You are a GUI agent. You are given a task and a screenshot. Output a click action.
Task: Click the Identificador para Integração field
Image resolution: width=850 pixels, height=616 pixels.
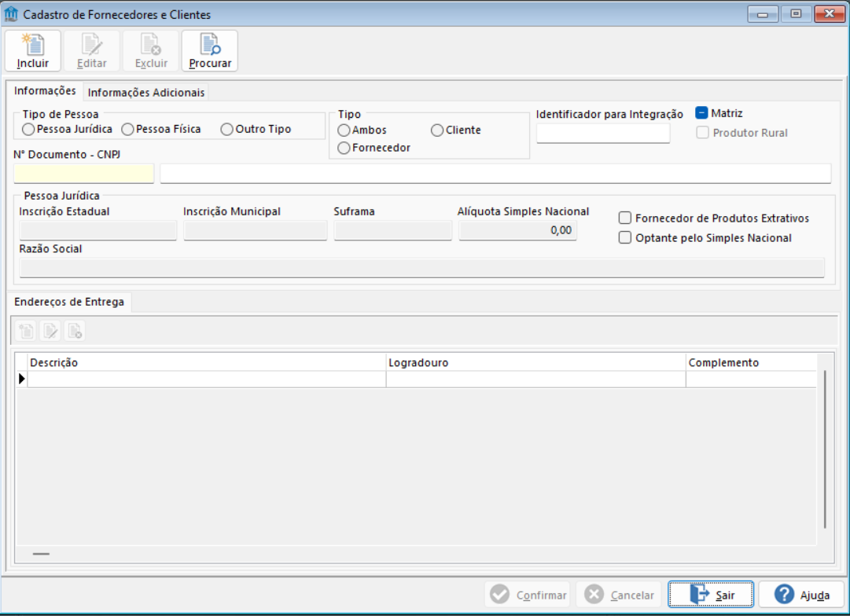[603, 134]
